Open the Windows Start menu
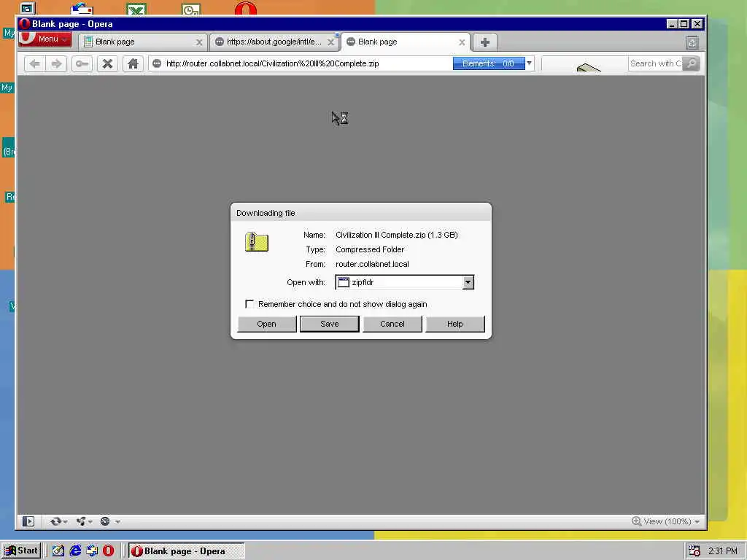Screen dimensions: 747x560 coord(21,551)
